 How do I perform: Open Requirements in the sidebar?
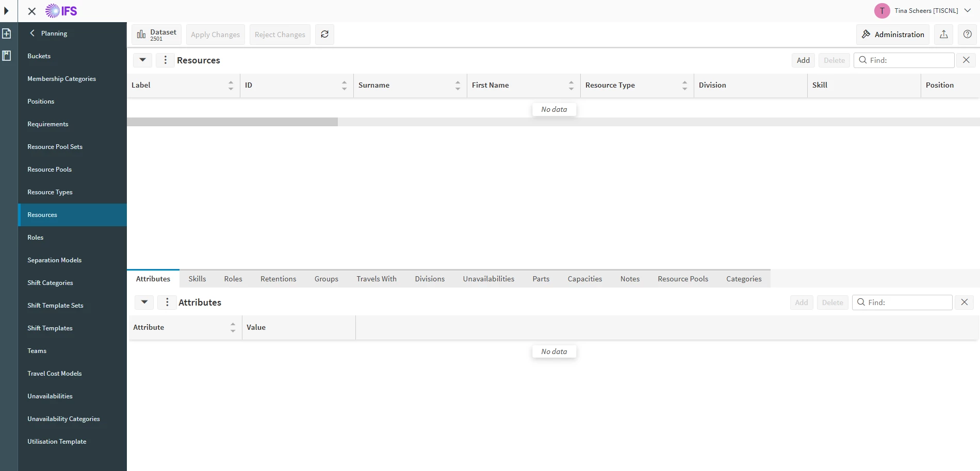pos(72,124)
